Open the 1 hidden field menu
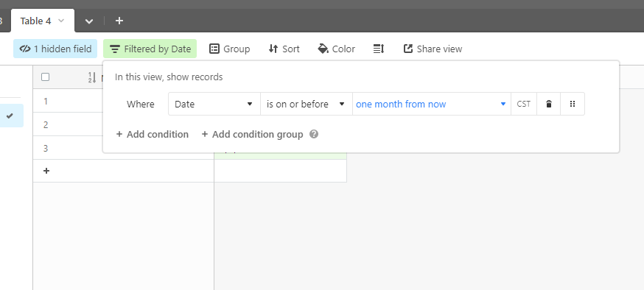This screenshot has width=644, height=290. (x=55, y=49)
